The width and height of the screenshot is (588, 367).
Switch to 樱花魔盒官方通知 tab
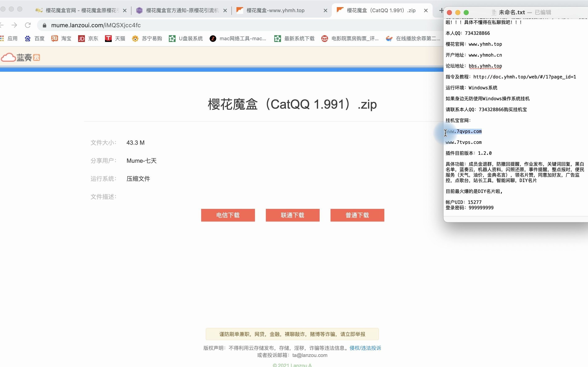point(180,10)
